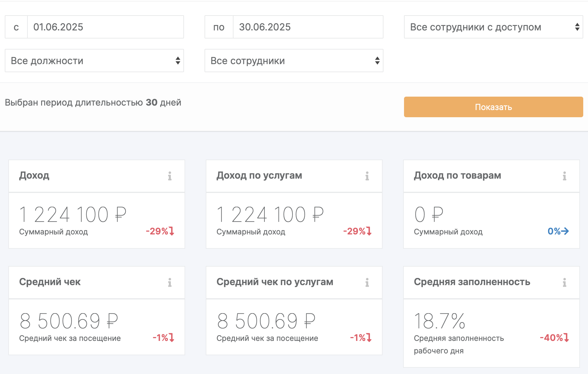Image resolution: width=588 pixels, height=374 pixels.
Task: Click the 'с' label before start date
Action: [16, 27]
